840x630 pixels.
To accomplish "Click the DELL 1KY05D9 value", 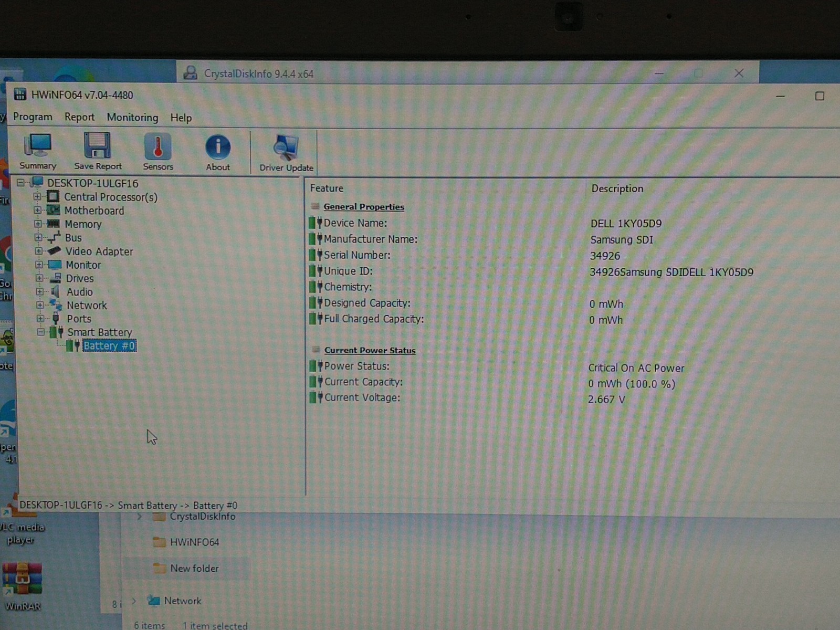I will coord(626,224).
